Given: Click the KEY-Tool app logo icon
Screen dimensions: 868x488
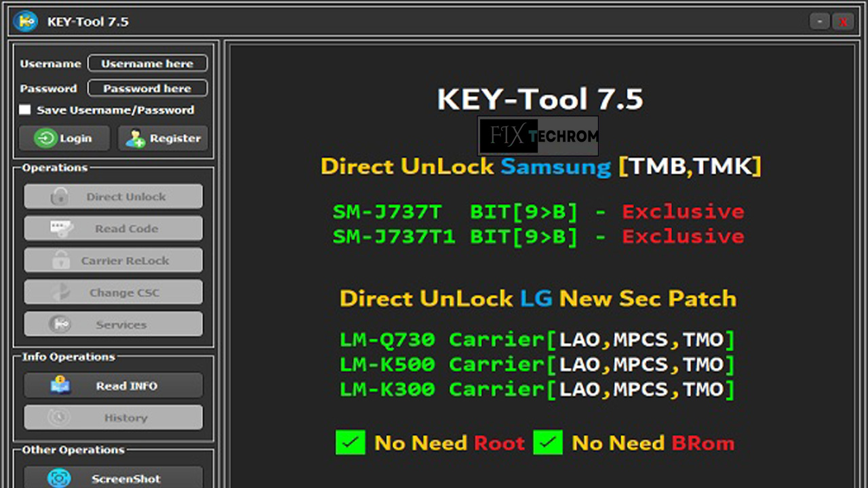Looking at the screenshot, I should pos(26,22).
